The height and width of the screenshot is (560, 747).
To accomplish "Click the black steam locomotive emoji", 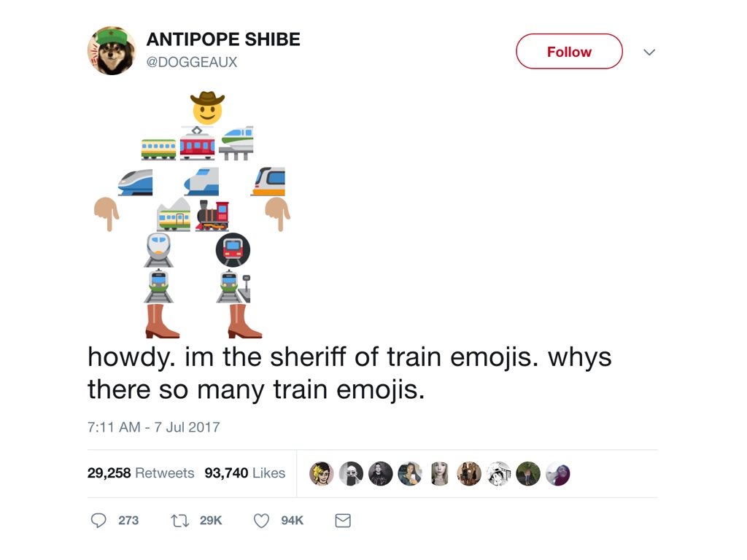I will 213,215.
